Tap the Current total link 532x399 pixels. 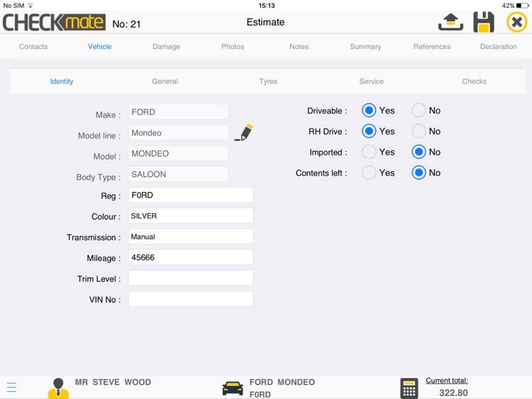[x=447, y=381]
